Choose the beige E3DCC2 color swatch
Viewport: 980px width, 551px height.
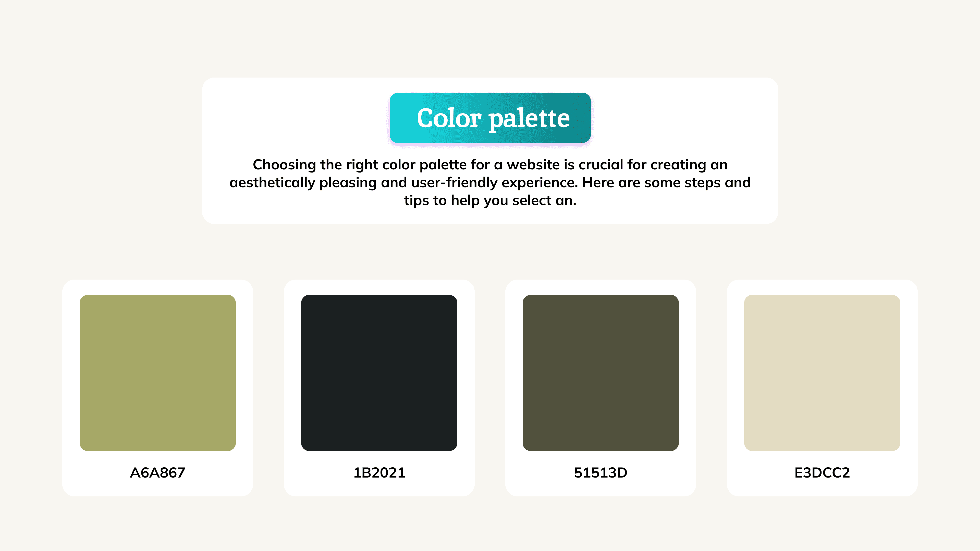[x=822, y=373]
